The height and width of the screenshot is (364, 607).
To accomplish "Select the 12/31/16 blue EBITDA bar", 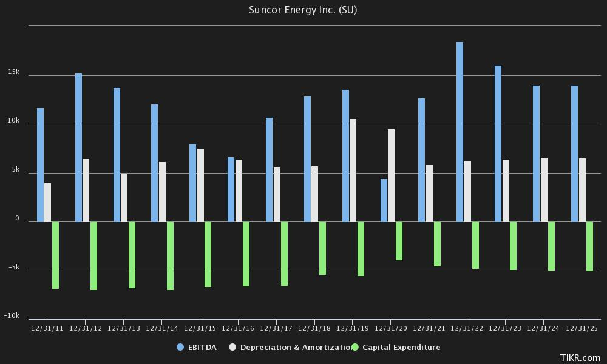I will (x=231, y=189).
